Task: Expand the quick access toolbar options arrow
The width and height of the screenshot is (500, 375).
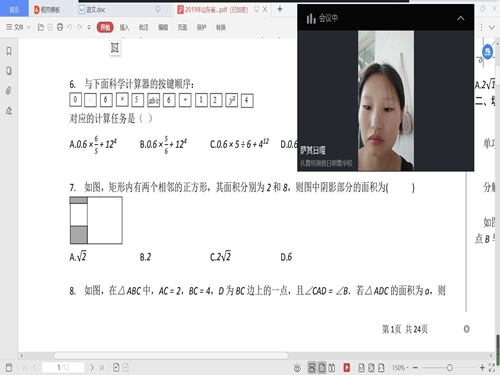Action: [89, 27]
